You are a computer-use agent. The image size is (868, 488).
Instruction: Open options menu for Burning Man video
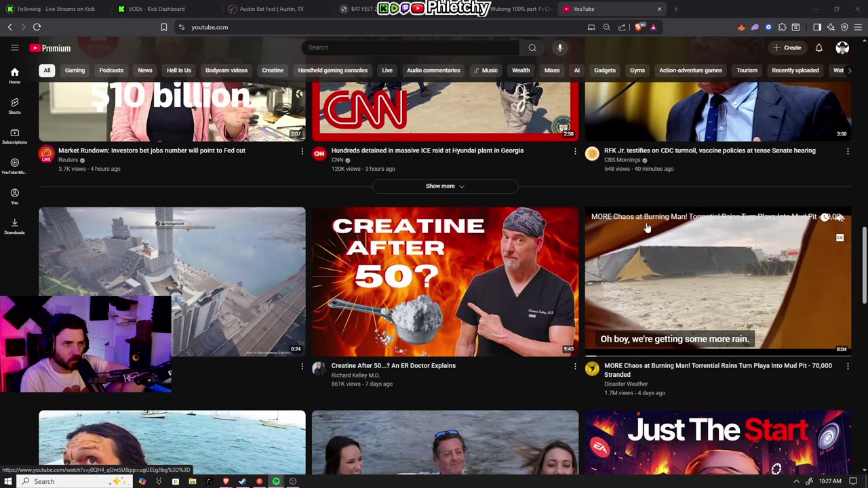click(x=848, y=366)
